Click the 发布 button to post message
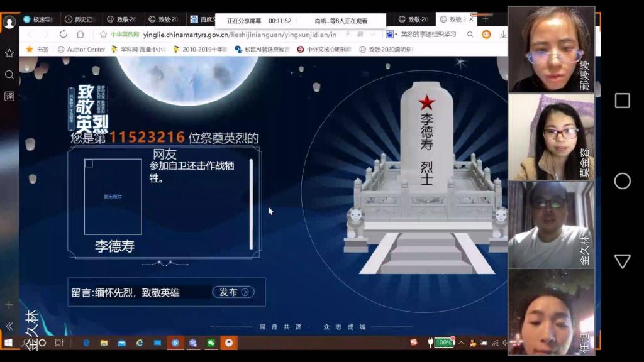This screenshot has height=362, width=644. (x=233, y=292)
